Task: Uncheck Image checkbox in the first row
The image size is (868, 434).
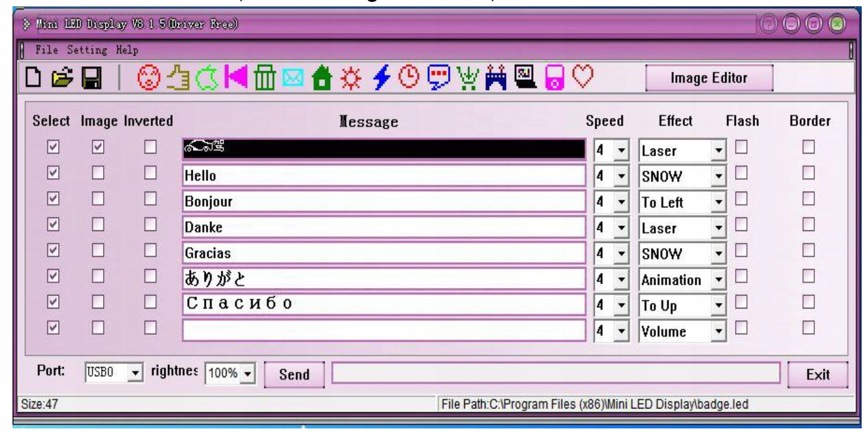Action: pos(99,147)
